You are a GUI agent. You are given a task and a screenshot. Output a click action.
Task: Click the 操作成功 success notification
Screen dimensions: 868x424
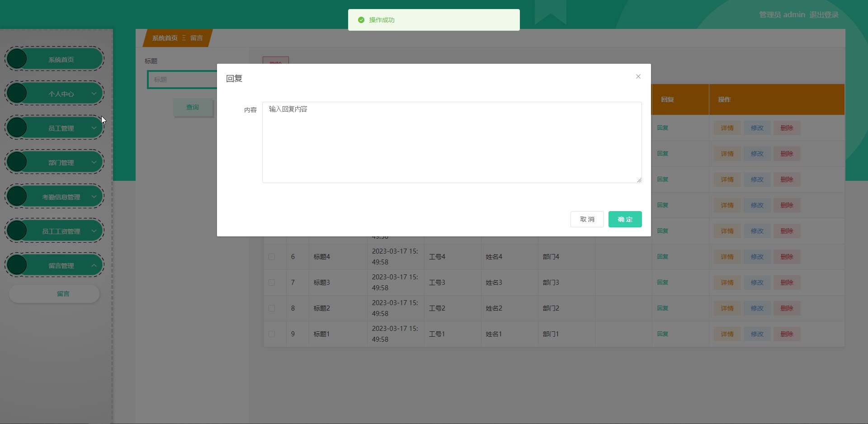[434, 20]
